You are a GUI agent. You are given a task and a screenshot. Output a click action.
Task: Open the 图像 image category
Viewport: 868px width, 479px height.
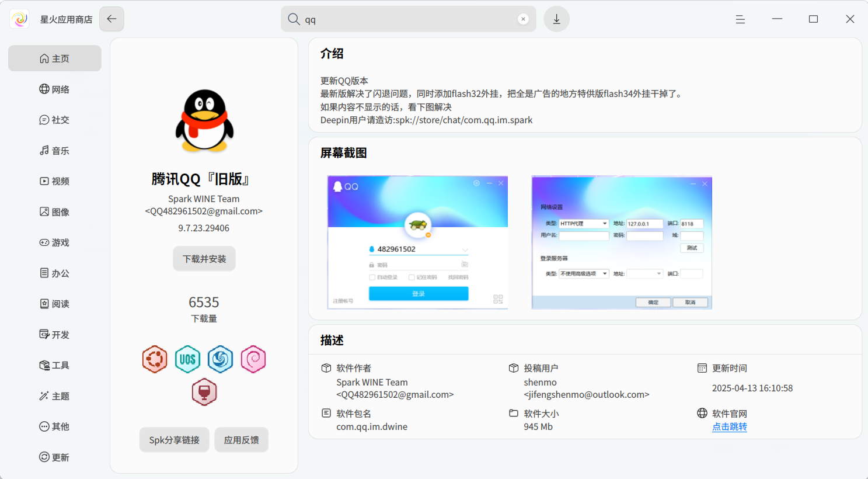[55, 212]
